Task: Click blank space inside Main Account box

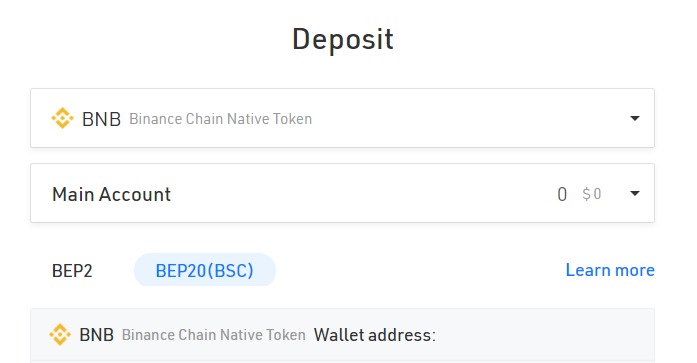Action: [x=356, y=193]
